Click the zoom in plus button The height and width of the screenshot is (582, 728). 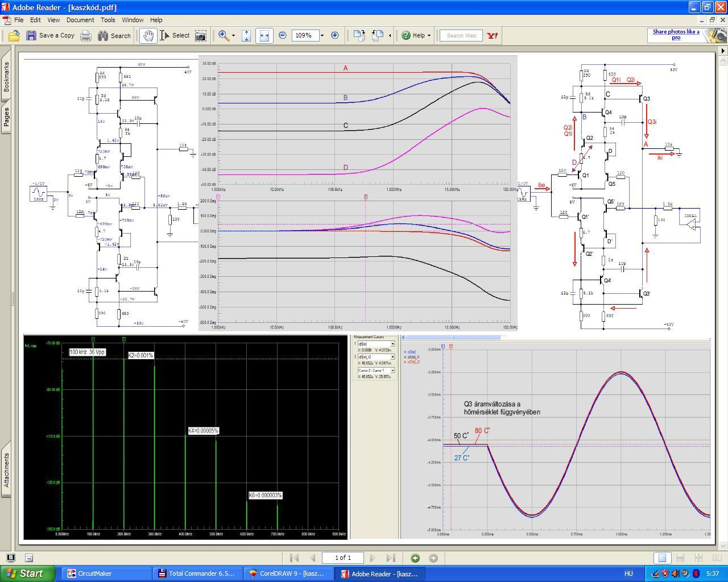[x=335, y=35]
